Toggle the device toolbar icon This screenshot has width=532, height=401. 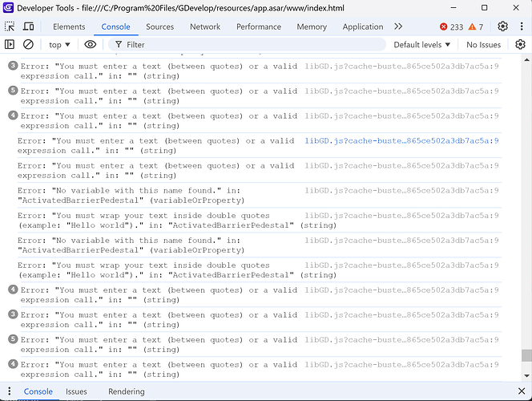coord(28,26)
